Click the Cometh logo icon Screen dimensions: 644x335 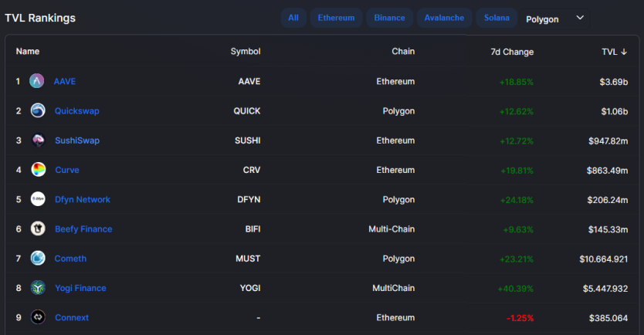pos(38,259)
